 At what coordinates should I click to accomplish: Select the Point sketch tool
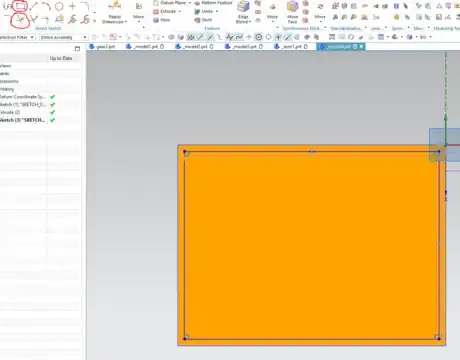72,6
